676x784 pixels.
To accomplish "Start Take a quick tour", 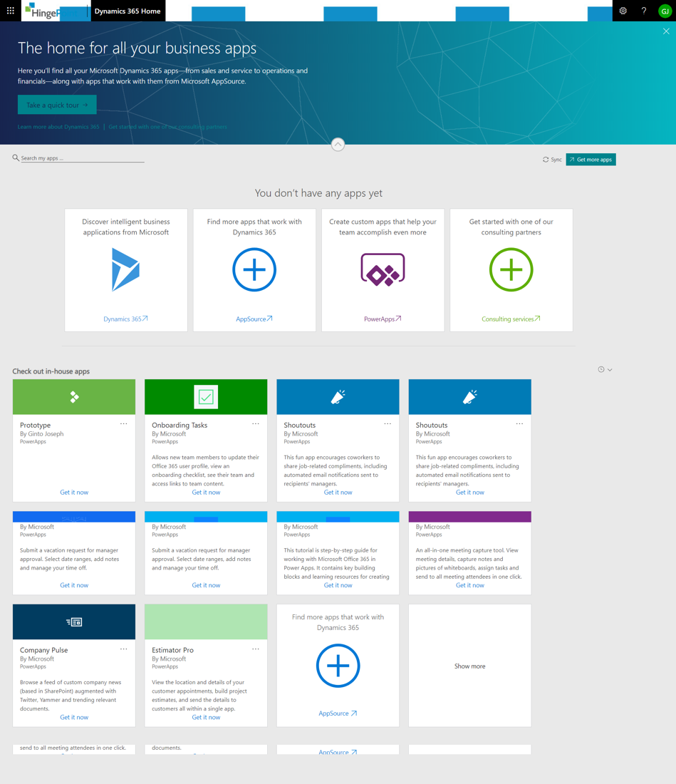I will pos(57,105).
